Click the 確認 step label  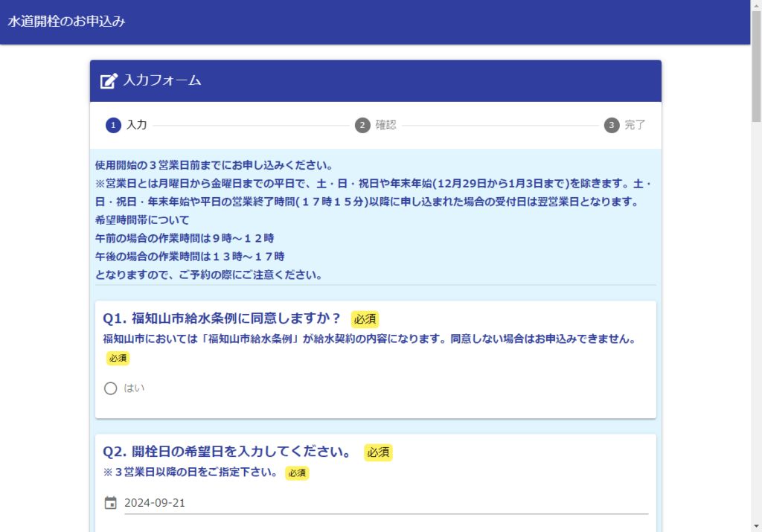(386, 125)
